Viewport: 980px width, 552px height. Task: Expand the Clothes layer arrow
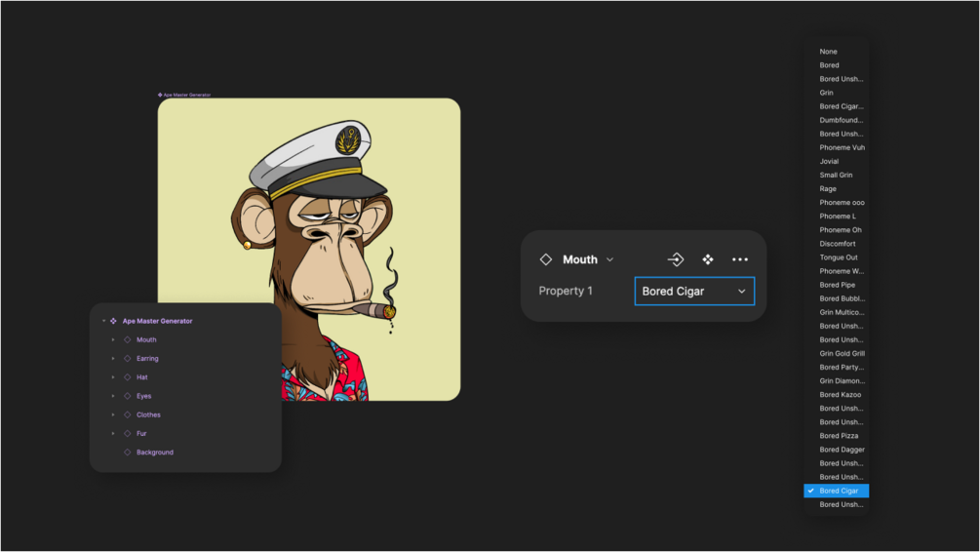pyautogui.click(x=113, y=414)
